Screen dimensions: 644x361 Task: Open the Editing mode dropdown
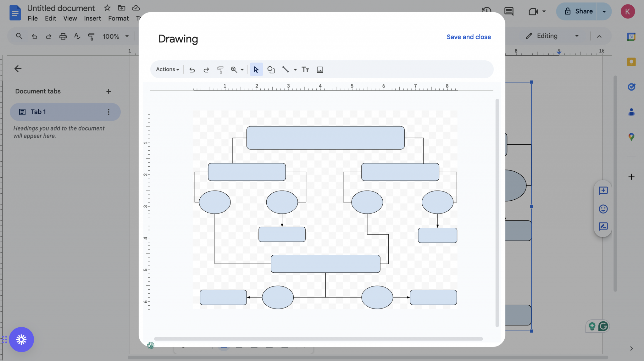[576, 36]
